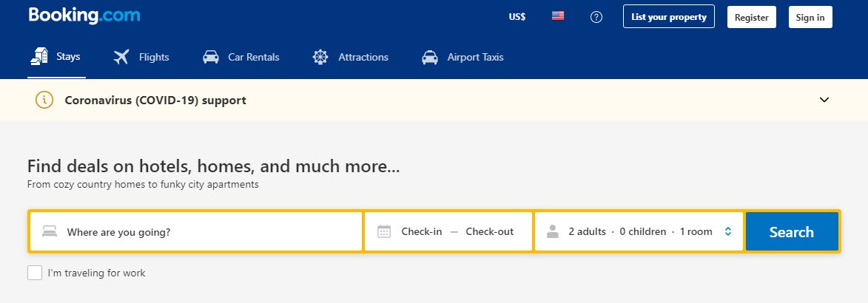
Task: Focus the Where are you going field
Action: click(196, 231)
